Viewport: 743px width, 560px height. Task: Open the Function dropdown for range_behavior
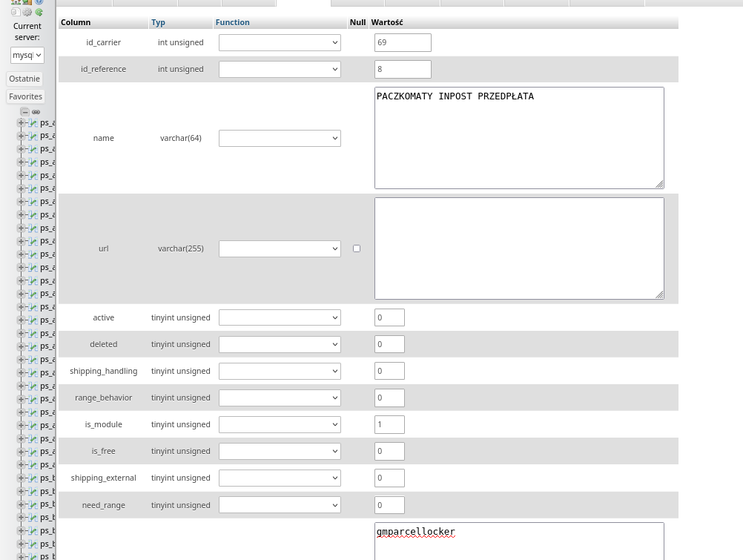(x=280, y=398)
